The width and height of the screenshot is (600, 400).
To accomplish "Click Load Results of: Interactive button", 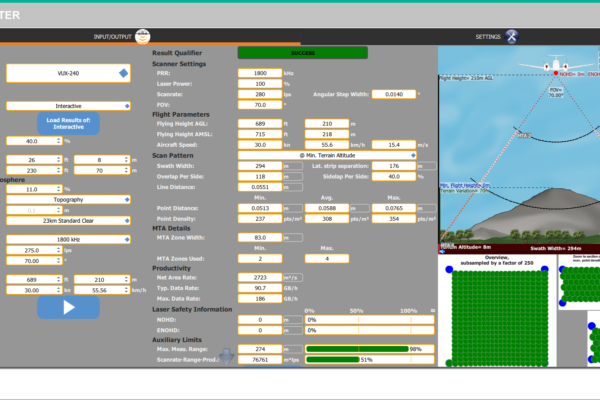I will tap(69, 123).
